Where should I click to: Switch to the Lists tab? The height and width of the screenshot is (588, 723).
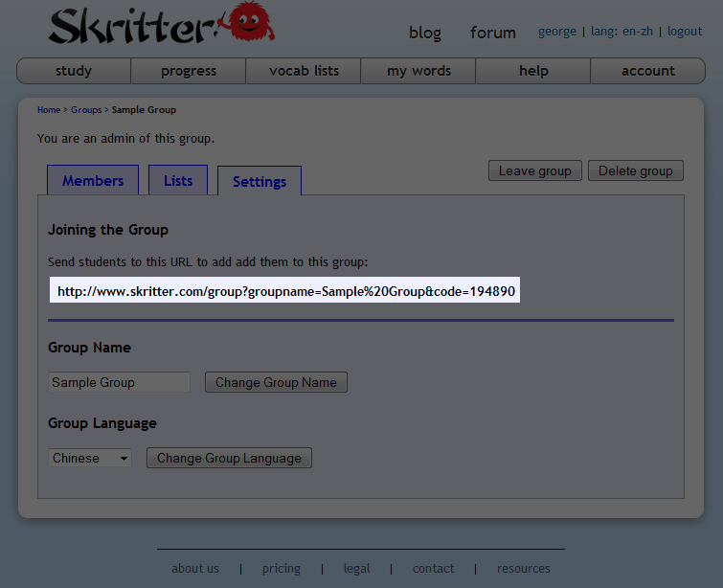[x=178, y=180]
